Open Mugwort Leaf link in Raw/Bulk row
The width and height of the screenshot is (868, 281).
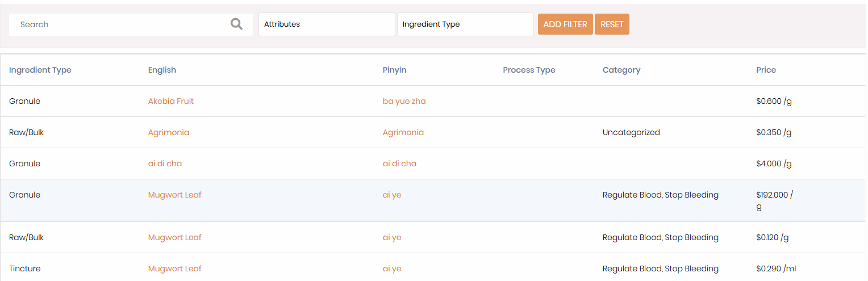pyautogui.click(x=175, y=237)
